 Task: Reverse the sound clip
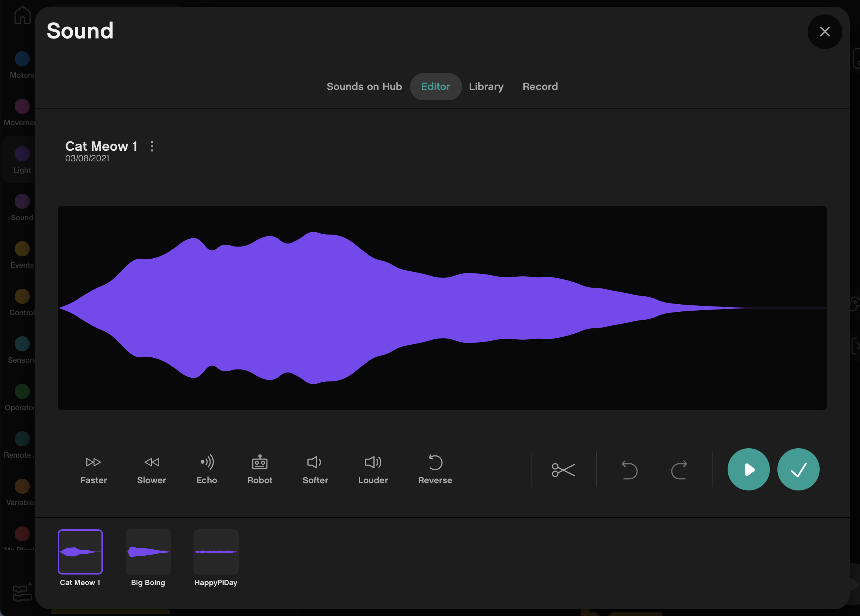(435, 469)
